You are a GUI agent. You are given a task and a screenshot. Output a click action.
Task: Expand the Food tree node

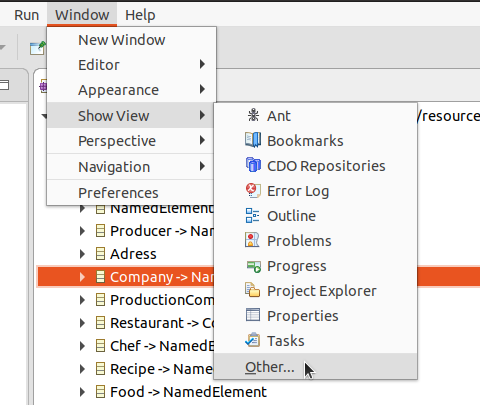click(x=82, y=392)
